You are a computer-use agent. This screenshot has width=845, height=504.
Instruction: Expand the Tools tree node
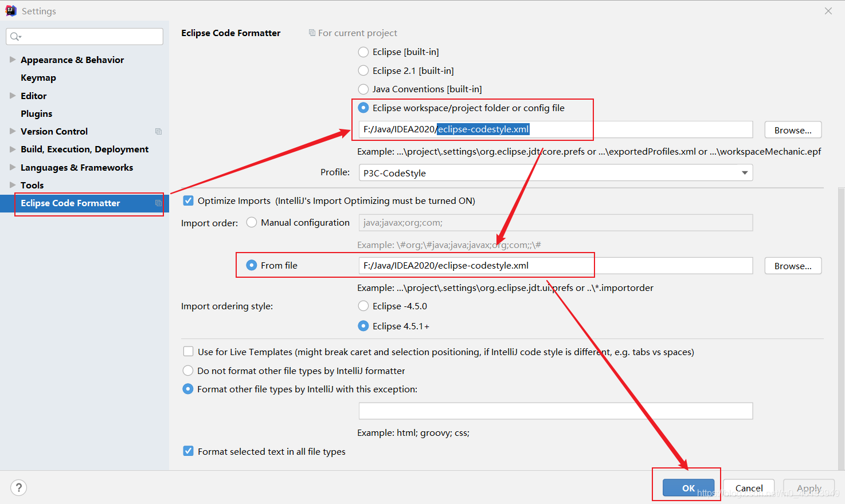click(x=13, y=185)
